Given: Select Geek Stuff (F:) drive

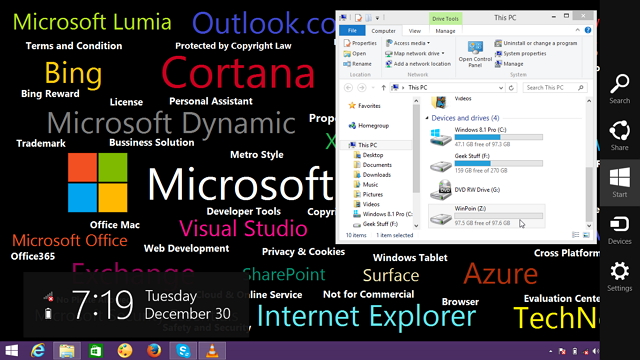Looking at the screenshot, I should point(487,163).
